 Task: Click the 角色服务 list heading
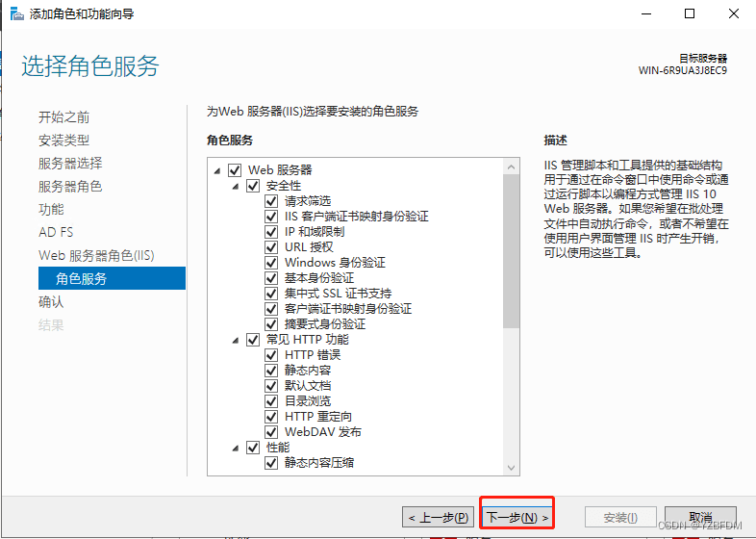[x=230, y=141]
